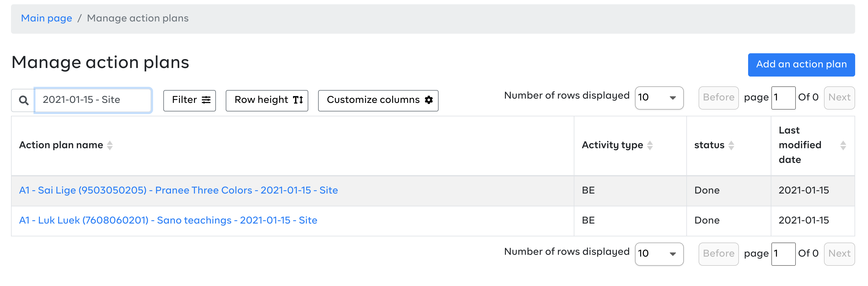Sort by Action plan name arrows
Viewport: 868px width, 286px height.
point(110,145)
